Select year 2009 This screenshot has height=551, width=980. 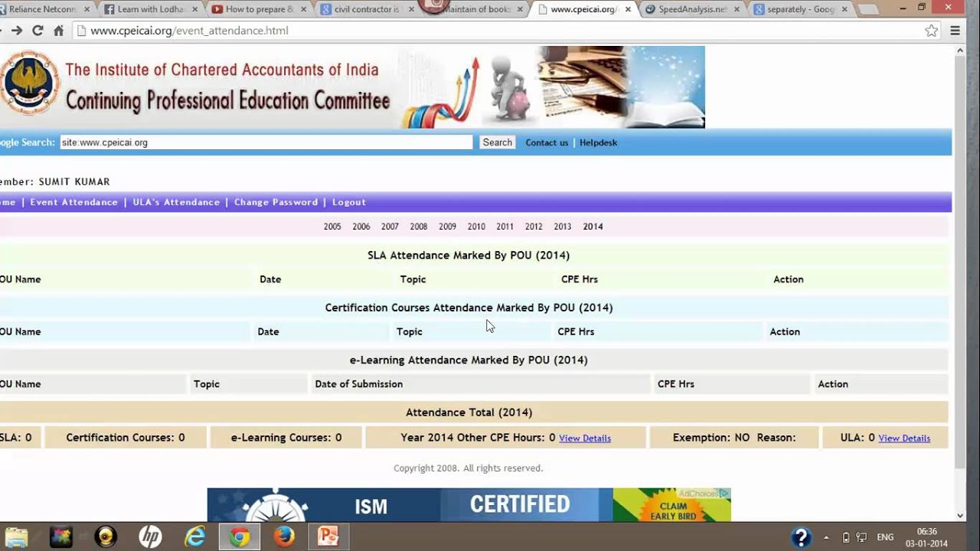tap(447, 227)
